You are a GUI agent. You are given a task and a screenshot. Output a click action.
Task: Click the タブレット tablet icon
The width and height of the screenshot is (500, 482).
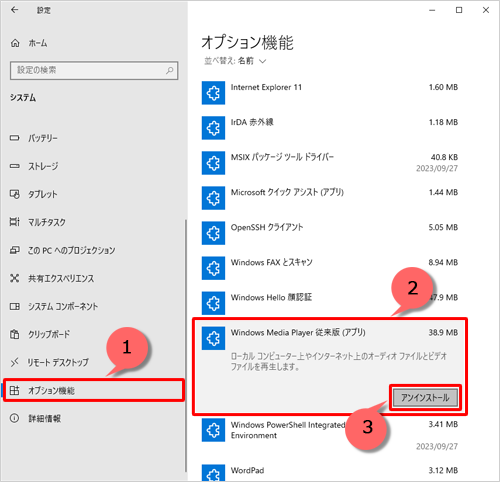(x=15, y=194)
